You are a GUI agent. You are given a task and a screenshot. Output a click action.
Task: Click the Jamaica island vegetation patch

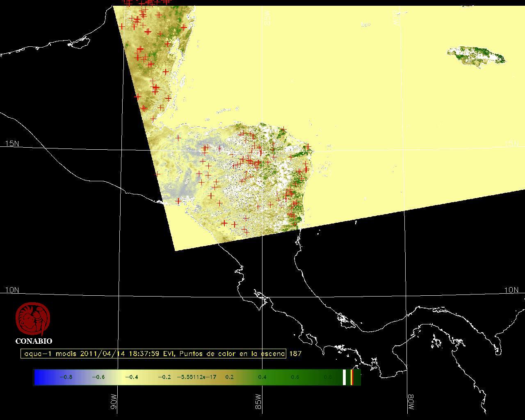click(476, 55)
